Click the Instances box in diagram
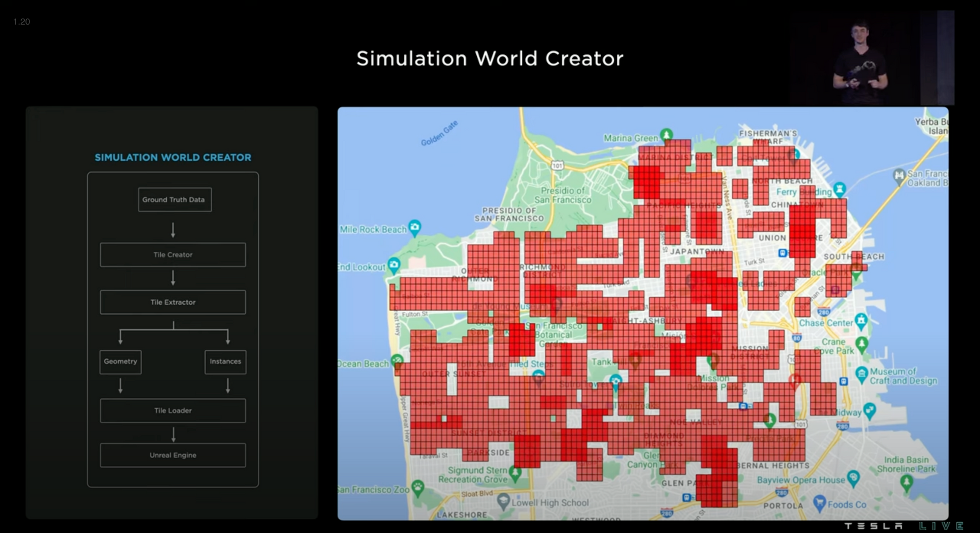Viewport: 980px width, 533px height. click(x=225, y=362)
